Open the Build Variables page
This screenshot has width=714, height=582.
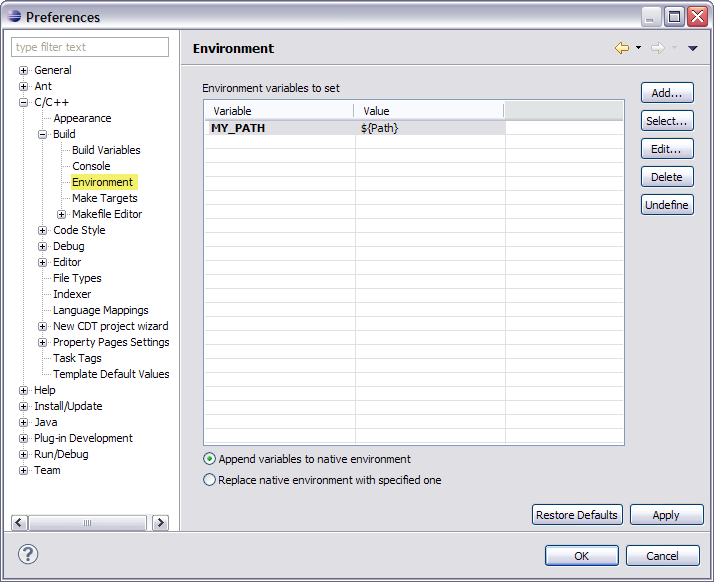(106, 150)
